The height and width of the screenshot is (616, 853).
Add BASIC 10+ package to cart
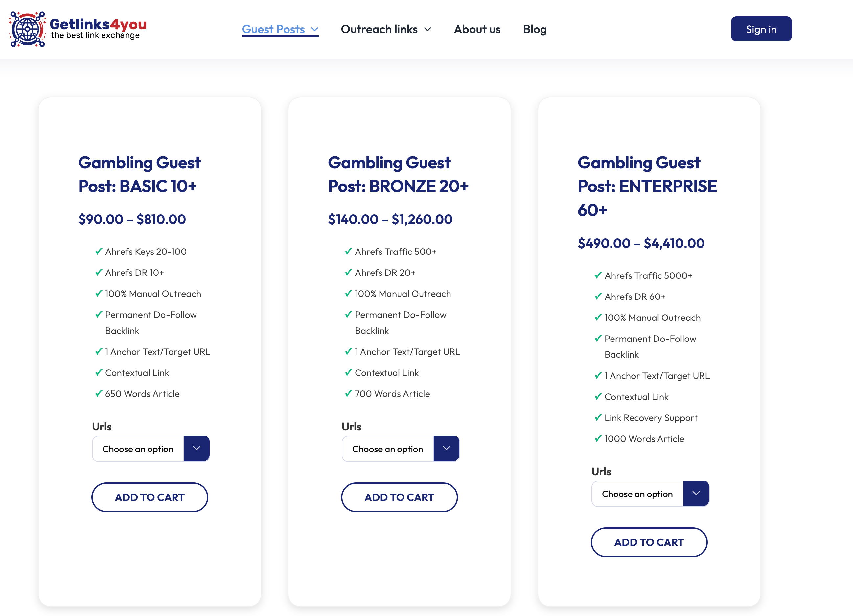click(150, 497)
